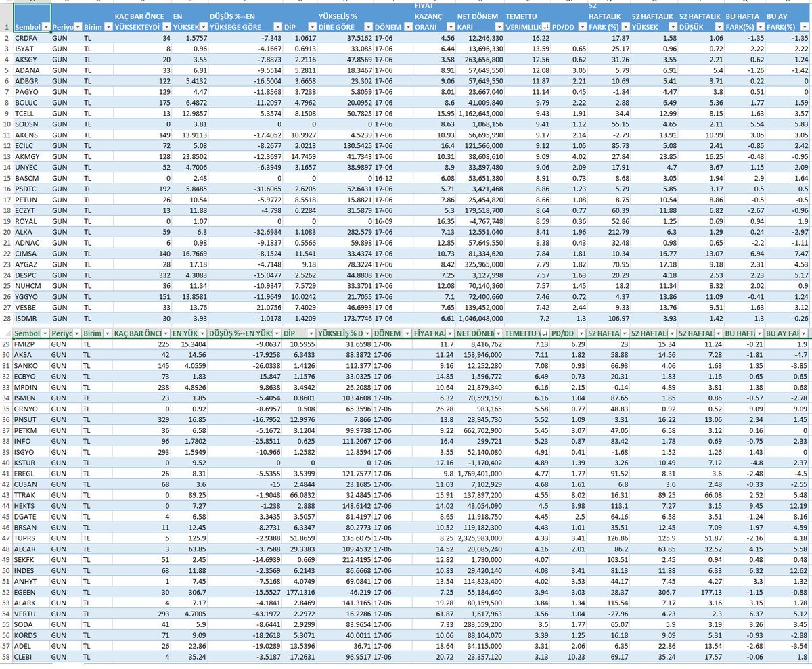Open the Periyot filter arrow in row 1

point(77,27)
